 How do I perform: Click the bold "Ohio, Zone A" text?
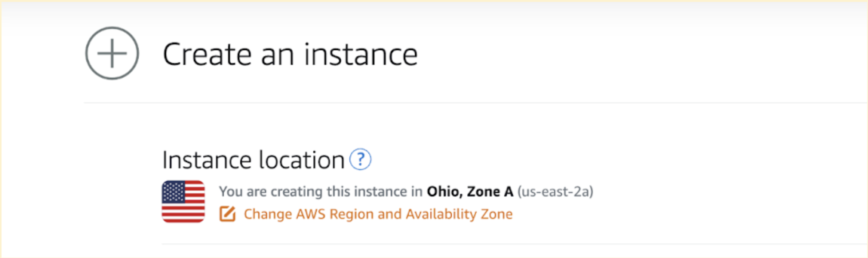click(470, 192)
